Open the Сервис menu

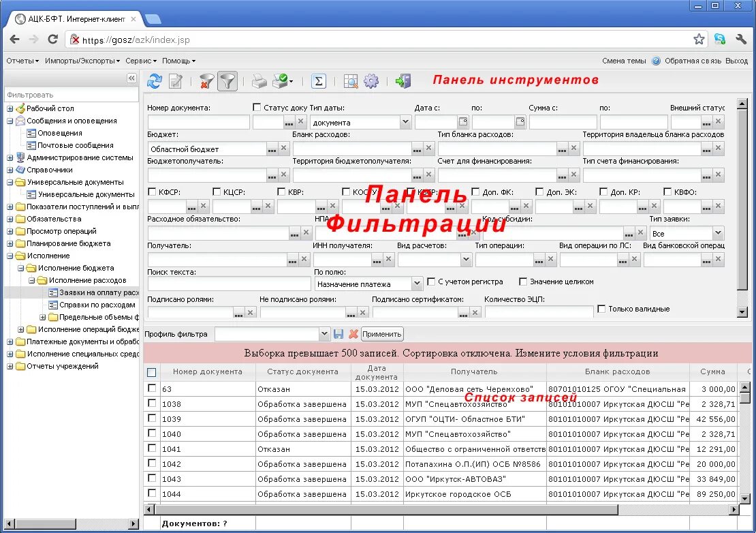[141, 61]
